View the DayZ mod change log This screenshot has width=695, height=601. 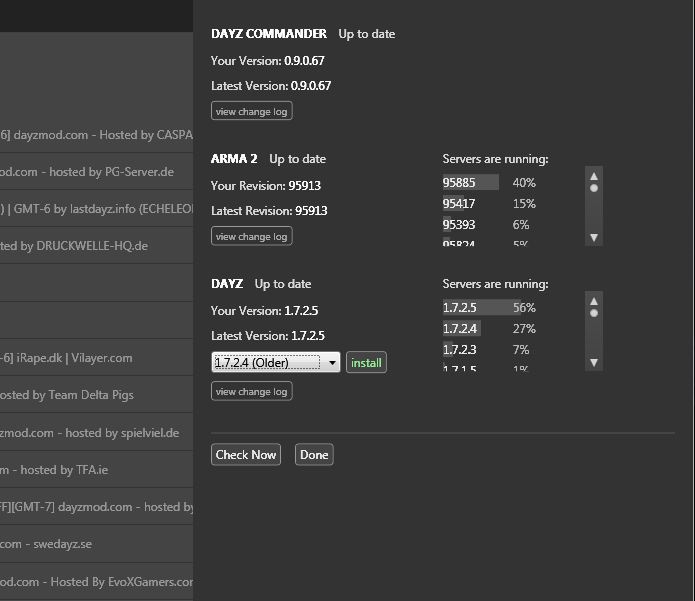[x=251, y=391]
